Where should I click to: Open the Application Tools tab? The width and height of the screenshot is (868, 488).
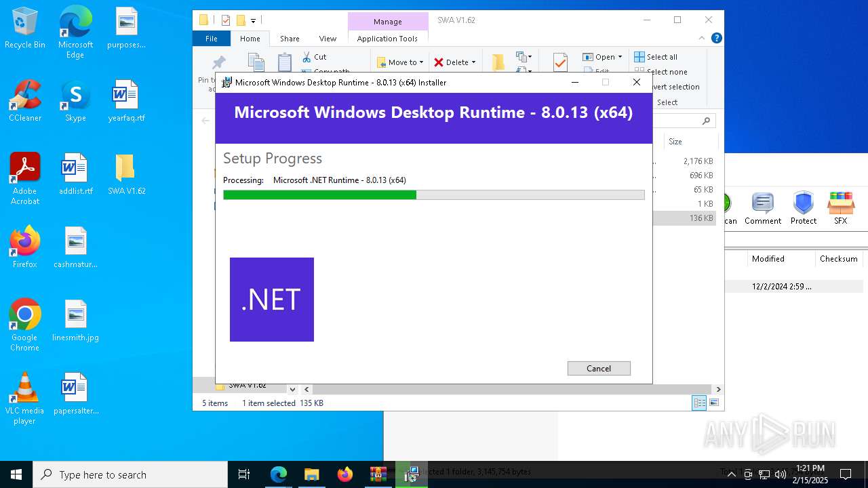tap(387, 39)
